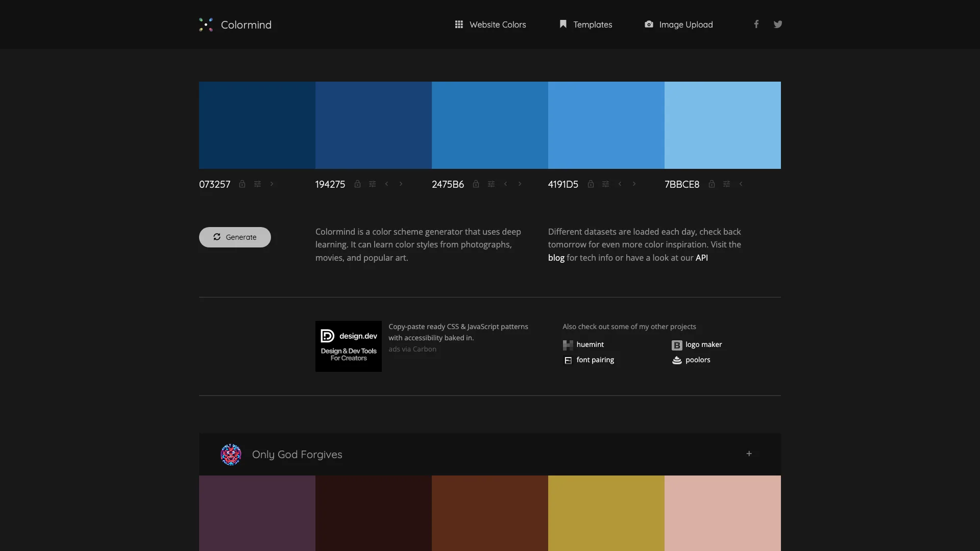Select the 194275 blue swatch

coord(374,125)
